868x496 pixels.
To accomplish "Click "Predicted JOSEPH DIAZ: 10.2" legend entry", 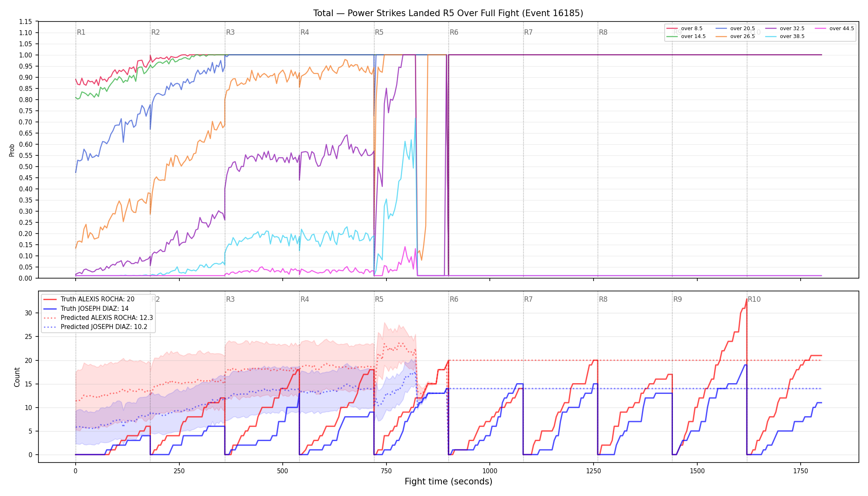I will click(95, 327).
